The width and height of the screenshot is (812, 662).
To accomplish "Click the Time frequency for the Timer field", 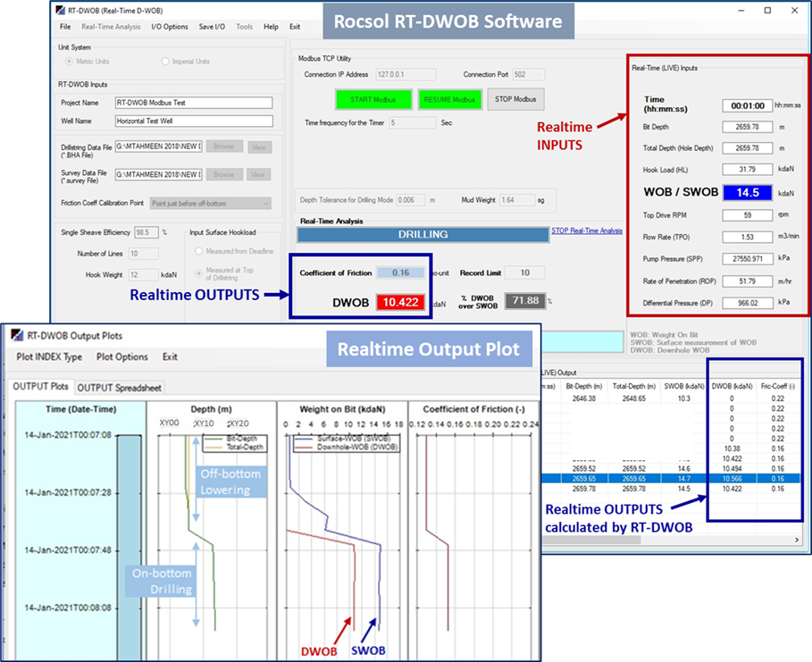I will (x=412, y=122).
